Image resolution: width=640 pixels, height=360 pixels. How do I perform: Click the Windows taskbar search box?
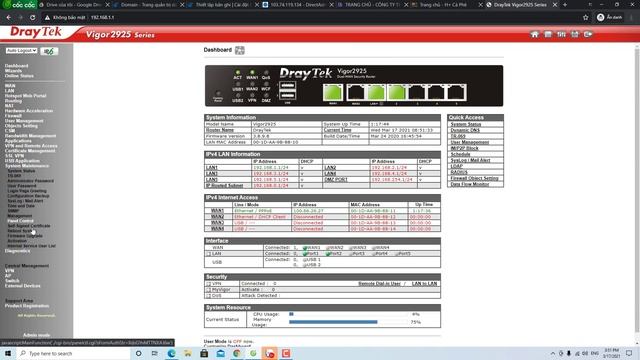point(73,353)
